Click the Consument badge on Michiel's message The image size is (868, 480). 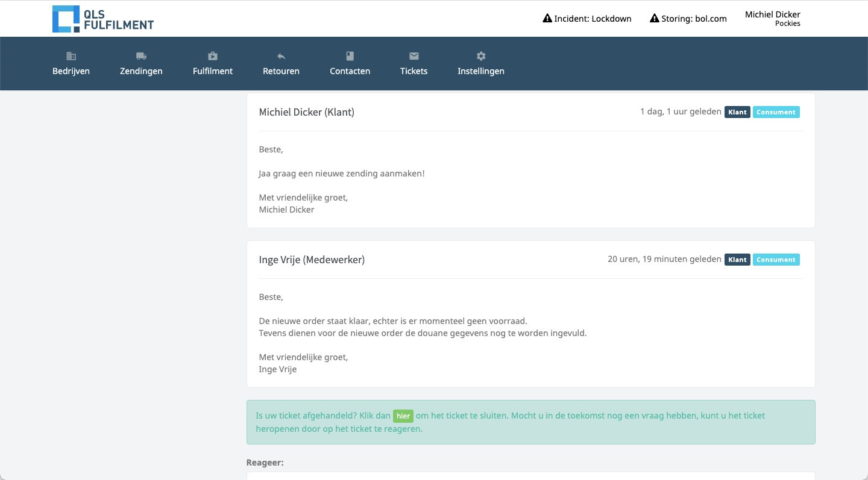[776, 112]
